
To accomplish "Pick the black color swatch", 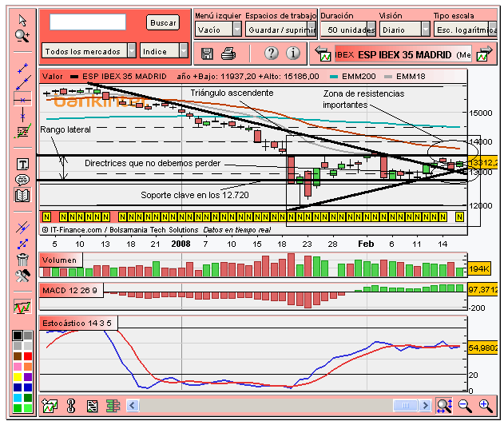I will pyautogui.click(x=18, y=336).
